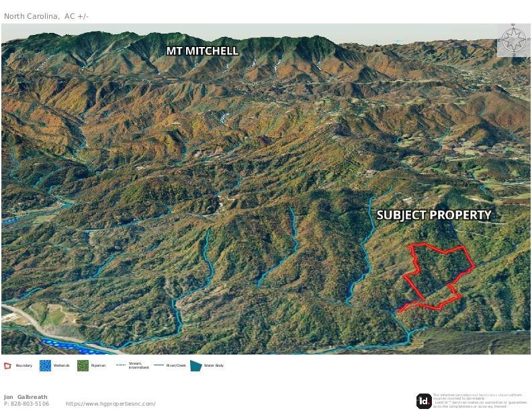This screenshot has width=532, height=411.
Task: Click the Riparian legend text label
Action: coord(98,365)
